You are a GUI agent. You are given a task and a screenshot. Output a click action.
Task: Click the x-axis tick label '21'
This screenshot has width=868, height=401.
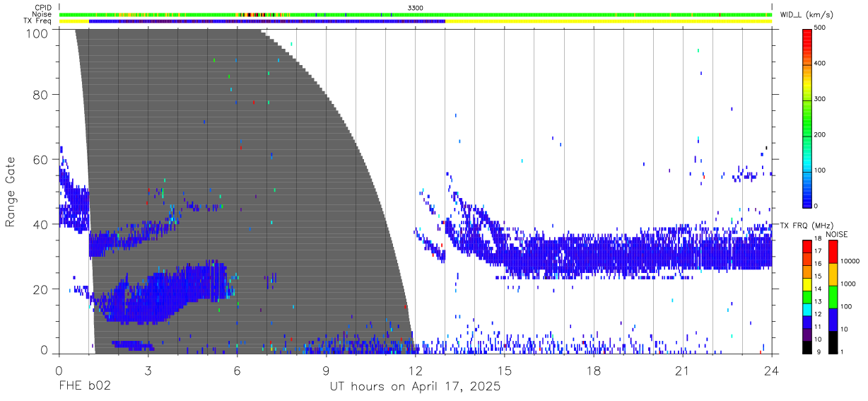point(682,370)
